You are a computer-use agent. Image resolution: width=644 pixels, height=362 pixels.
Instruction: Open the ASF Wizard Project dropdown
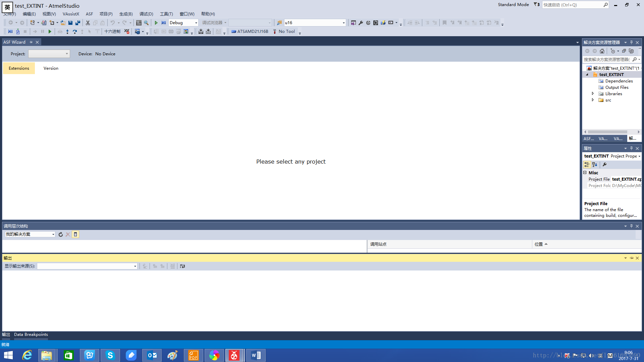(49, 54)
